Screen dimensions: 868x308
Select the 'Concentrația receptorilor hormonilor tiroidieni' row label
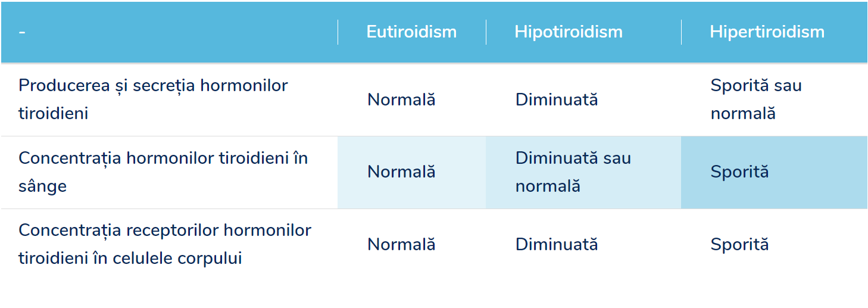(x=165, y=244)
